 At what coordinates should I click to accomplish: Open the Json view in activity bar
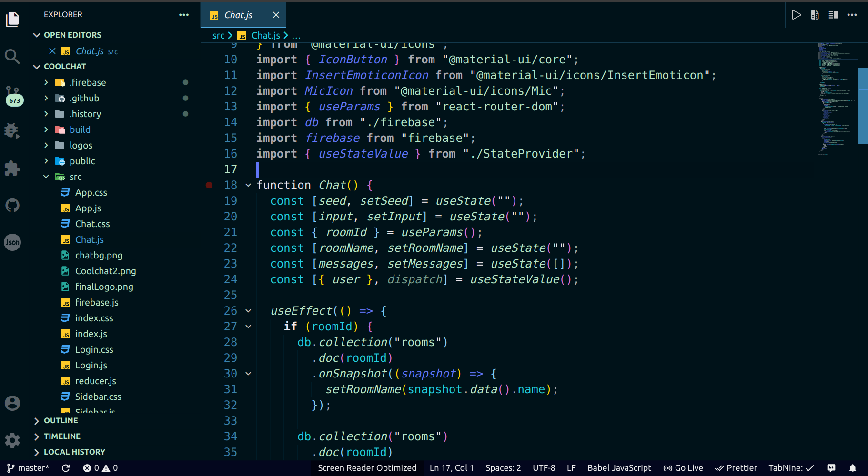coord(12,242)
